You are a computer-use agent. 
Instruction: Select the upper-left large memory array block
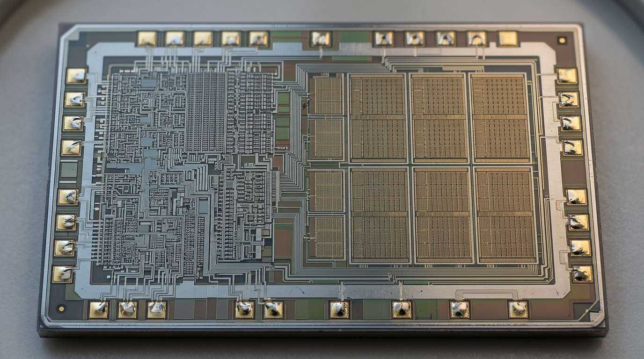pyautogui.click(x=378, y=118)
